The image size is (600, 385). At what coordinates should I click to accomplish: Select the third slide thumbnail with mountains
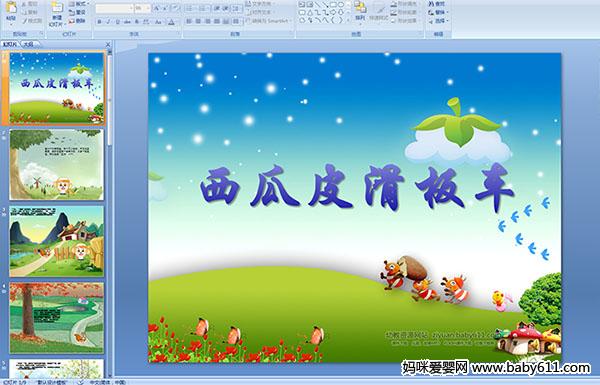[56, 241]
